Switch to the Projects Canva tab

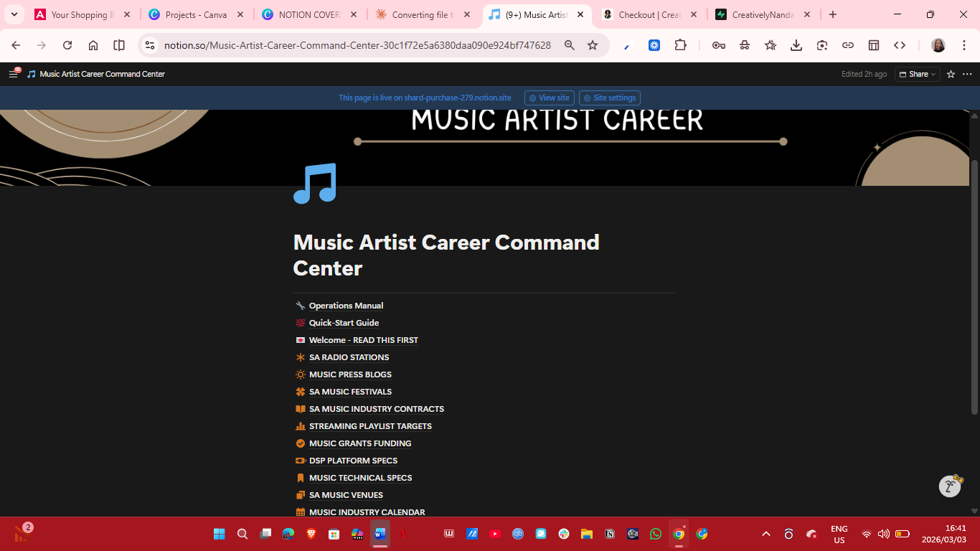[x=194, y=14]
